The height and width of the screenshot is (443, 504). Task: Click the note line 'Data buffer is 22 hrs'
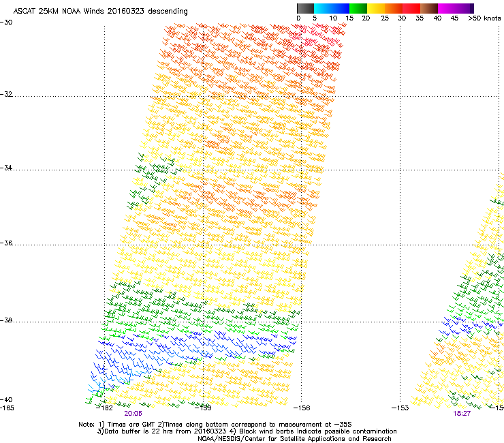click(247, 431)
